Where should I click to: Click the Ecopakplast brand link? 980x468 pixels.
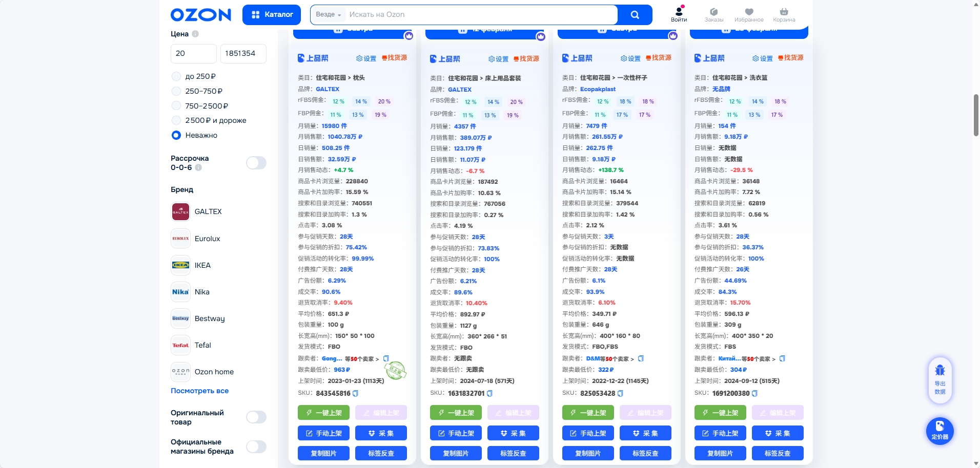598,89
